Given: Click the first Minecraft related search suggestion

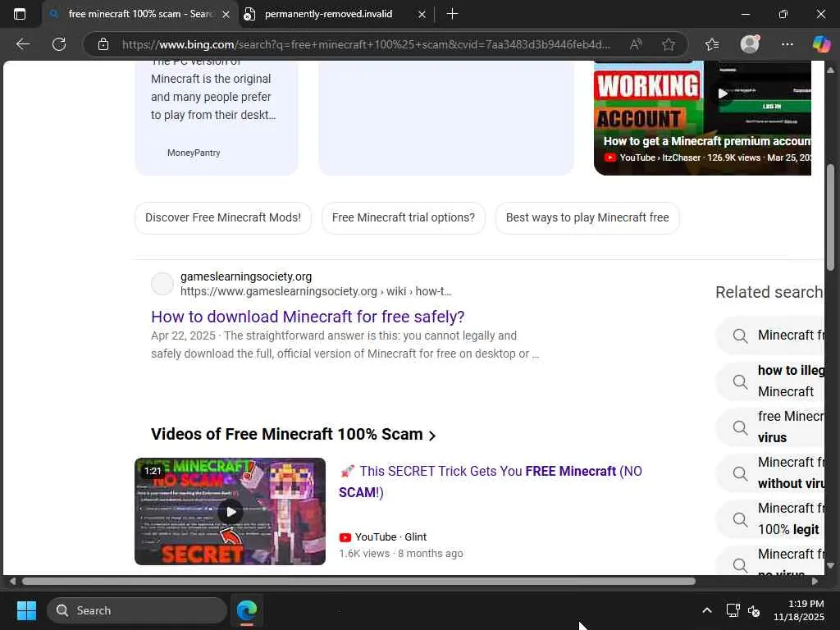Looking at the screenshot, I should 769,336.
